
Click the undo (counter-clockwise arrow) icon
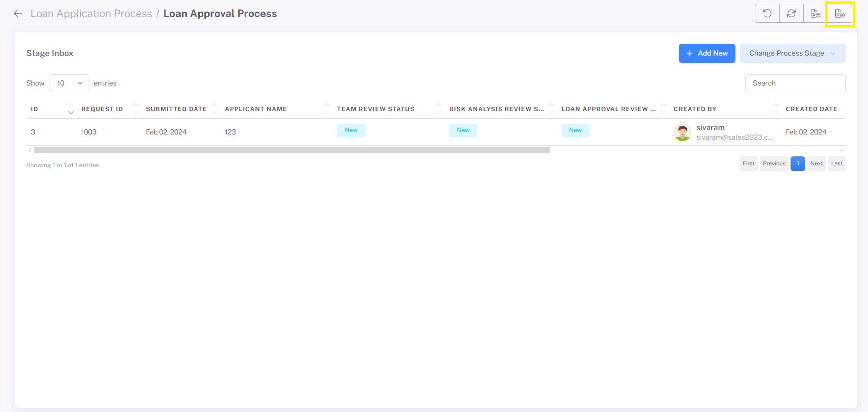click(x=767, y=13)
